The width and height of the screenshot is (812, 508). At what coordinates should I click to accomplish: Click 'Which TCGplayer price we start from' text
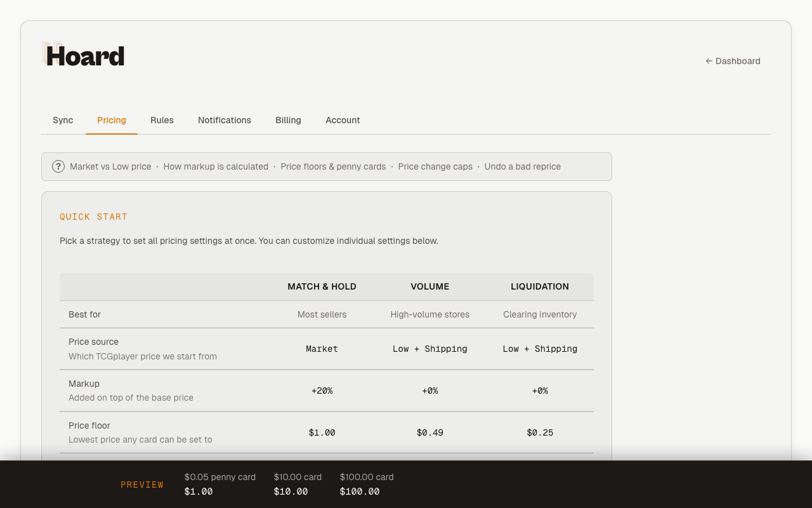pos(143,356)
